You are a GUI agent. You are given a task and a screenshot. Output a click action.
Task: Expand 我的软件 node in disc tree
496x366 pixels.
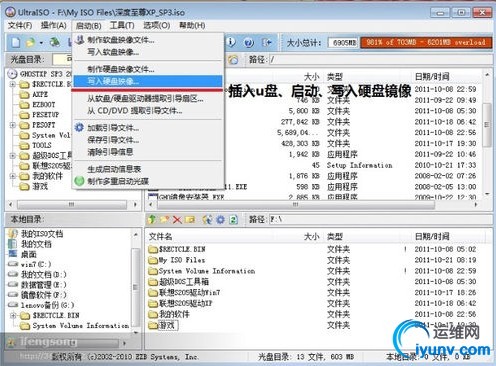pyautogui.click(x=12, y=176)
